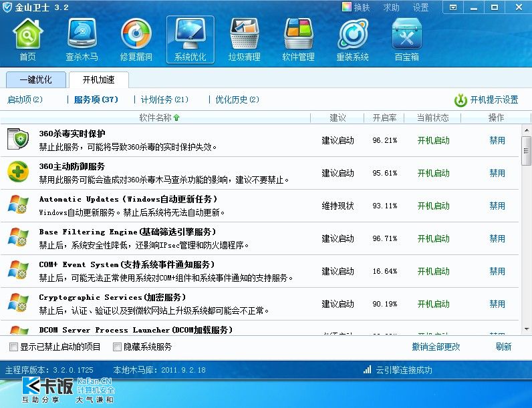The width and height of the screenshot is (532, 408).
Task: Click the 金山卫士 shield logo in title bar
Action: [x=7, y=7]
